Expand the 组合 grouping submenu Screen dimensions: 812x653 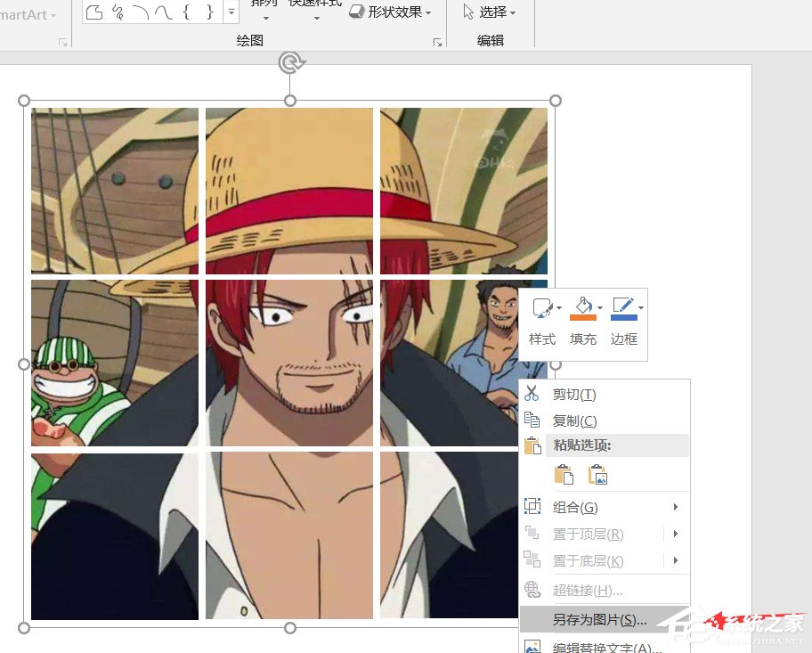click(674, 505)
